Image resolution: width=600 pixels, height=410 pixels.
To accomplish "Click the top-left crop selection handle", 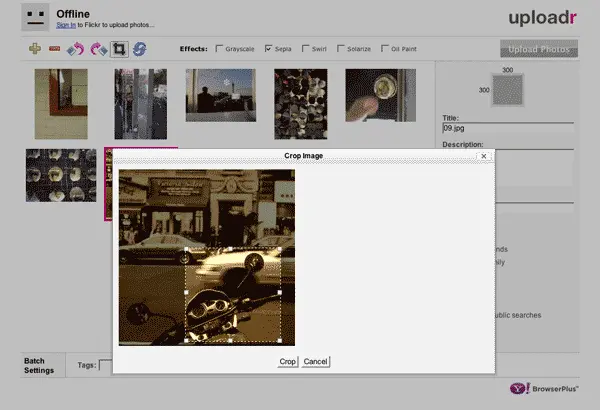I will coord(186,249).
